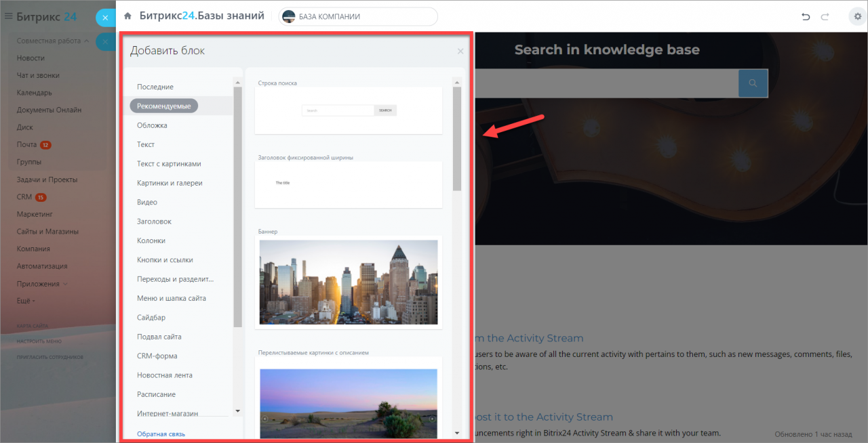Click the БАЗА КОМПАНИИ selector
Viewport: 868px width, 443px height.
[x=358, y=16]
